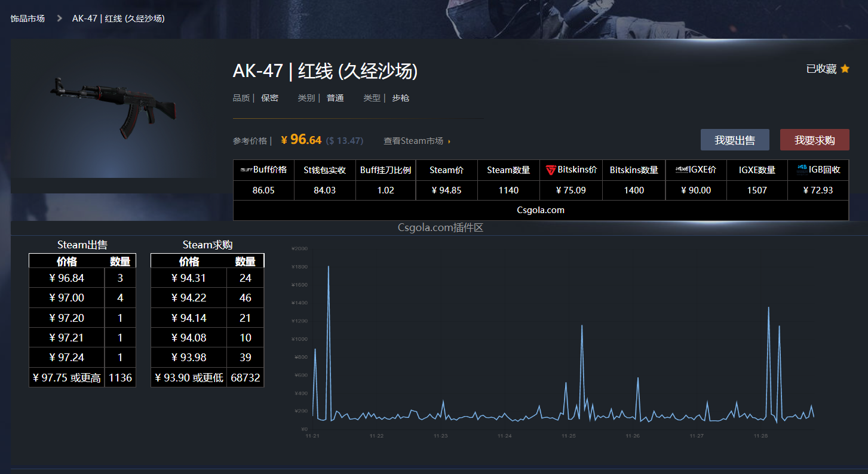Toggle the 已收藏 favorite status
868x474 pixels.
827,69
